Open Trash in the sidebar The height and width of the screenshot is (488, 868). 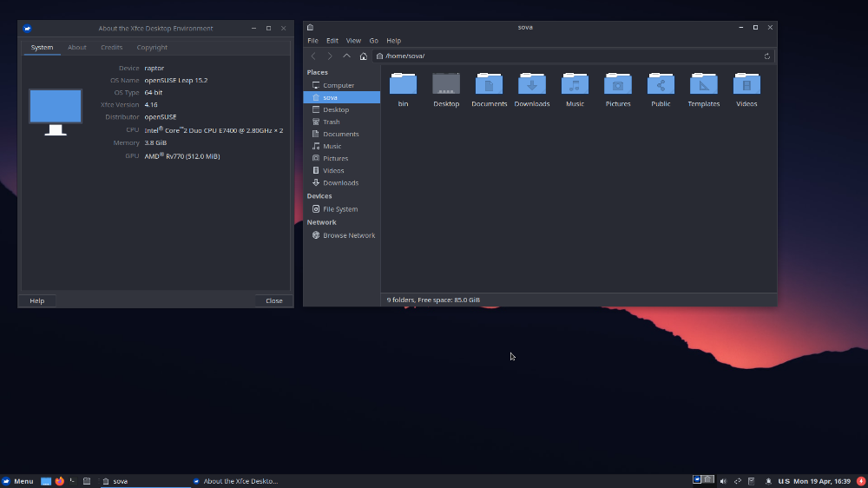[x=341, y=122]
